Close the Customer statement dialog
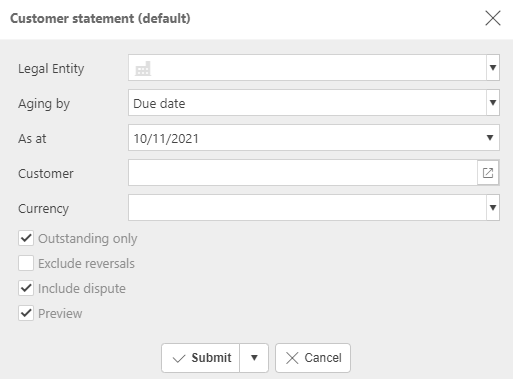The height and width of the screenshot is (379, 513). click(493, 18)
